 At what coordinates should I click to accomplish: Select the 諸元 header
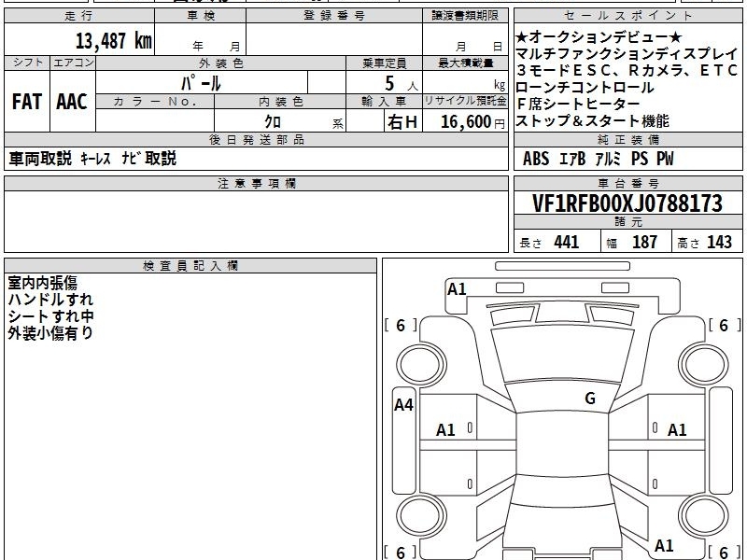627,222
